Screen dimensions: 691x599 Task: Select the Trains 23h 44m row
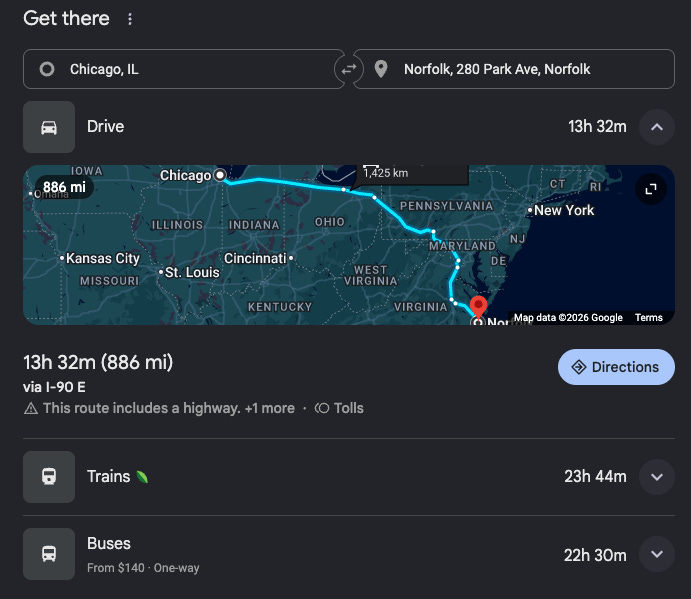[349, 477]
